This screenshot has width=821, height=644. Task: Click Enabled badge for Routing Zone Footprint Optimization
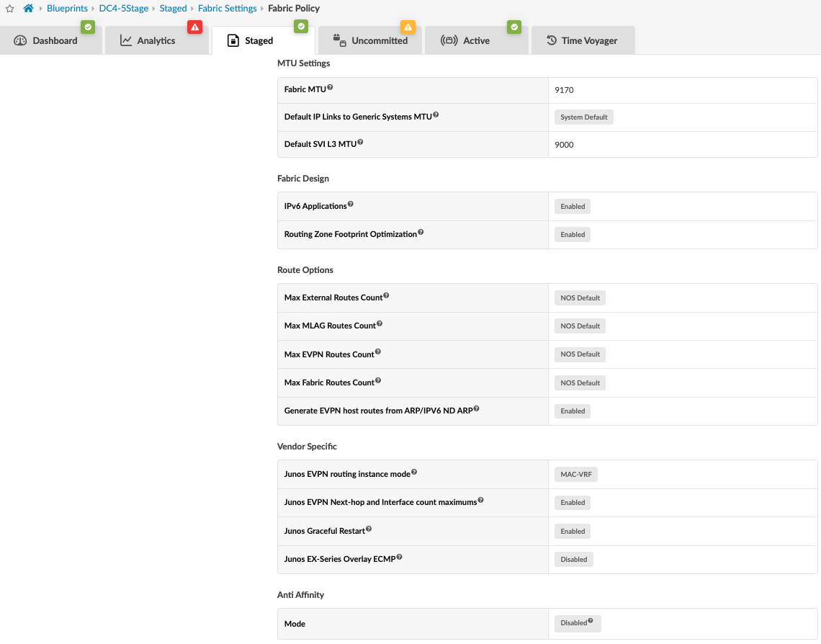(573, 235)
